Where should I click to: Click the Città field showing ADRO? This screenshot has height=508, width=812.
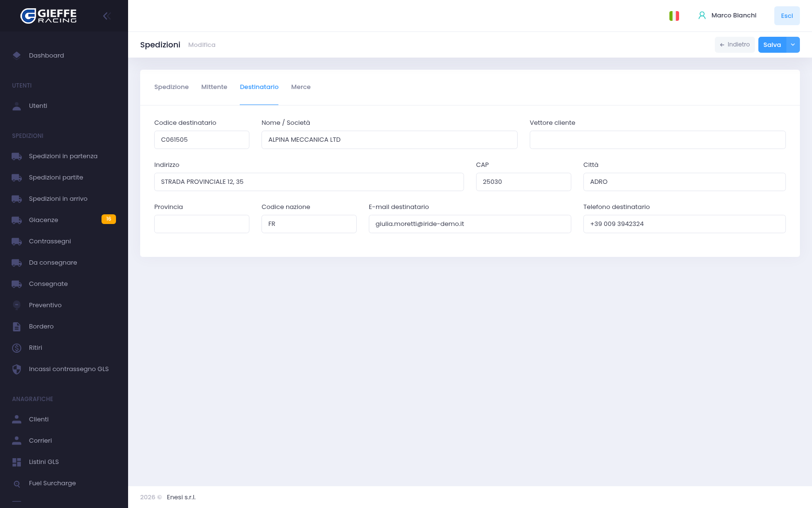[684, 182]
